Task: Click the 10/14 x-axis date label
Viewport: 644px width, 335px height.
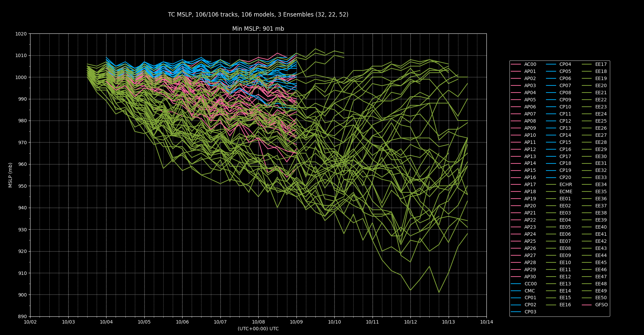Action: click(486, 322)
